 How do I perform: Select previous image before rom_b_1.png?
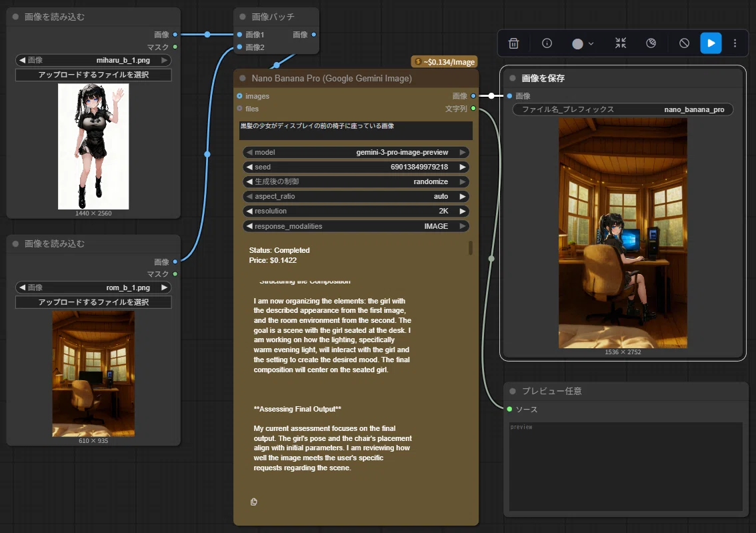click(x=22, y=288)
